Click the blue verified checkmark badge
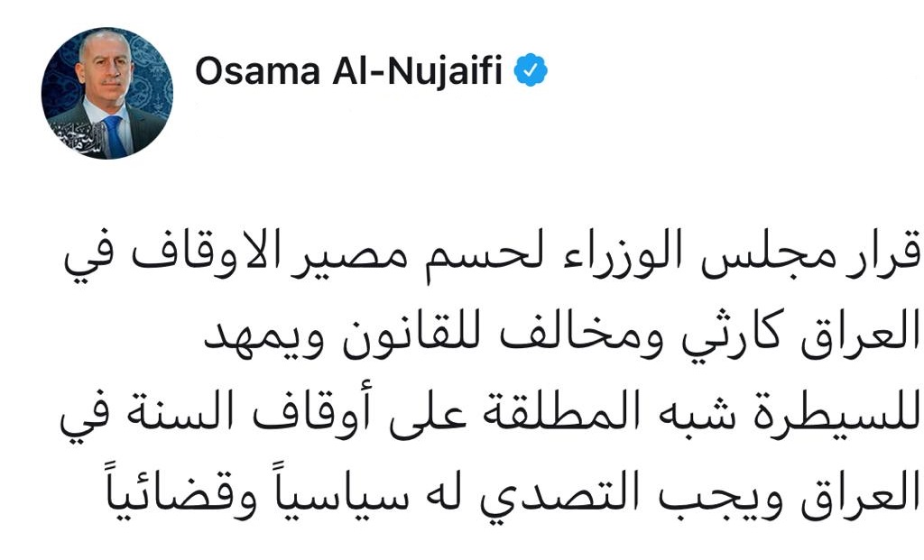The image size is (924, 560). click(531, 70)
